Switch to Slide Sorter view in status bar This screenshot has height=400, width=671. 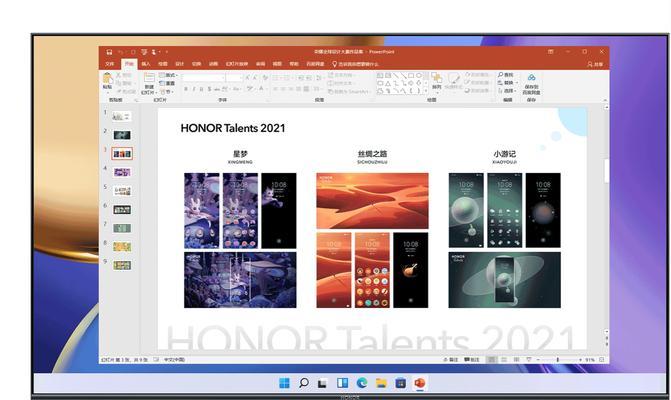(x=504, y=360)
